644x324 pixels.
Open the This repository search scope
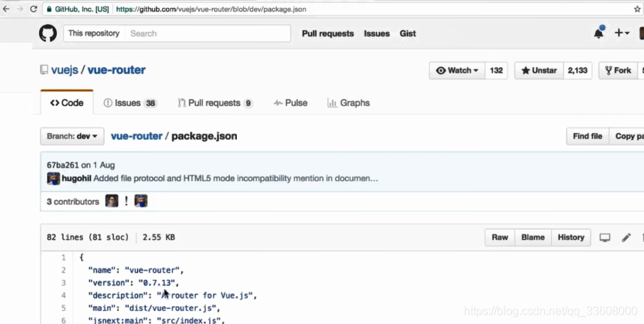coord(94,33)
